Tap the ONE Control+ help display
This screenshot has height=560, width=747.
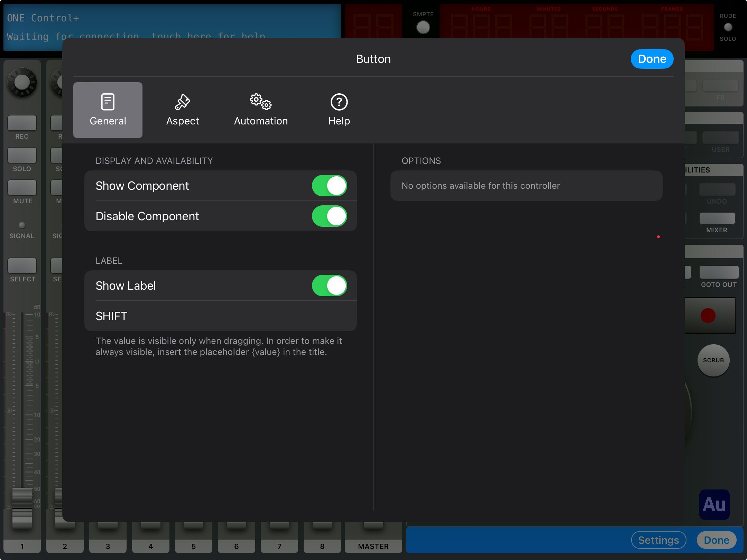coord(172,28)
